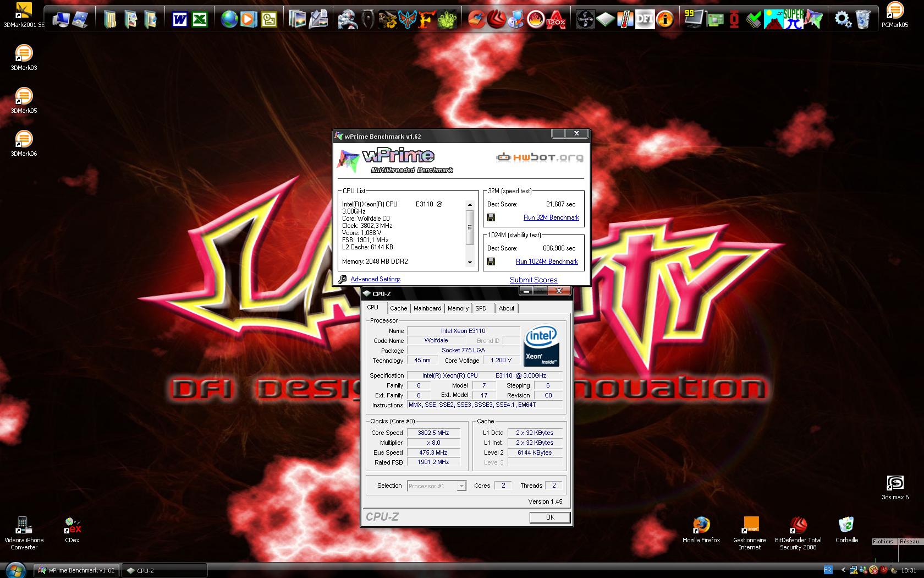Viewport: 924px width, 578px height.
Task: Expand Processor #1 selection dropdown
Action: (461, 486)
